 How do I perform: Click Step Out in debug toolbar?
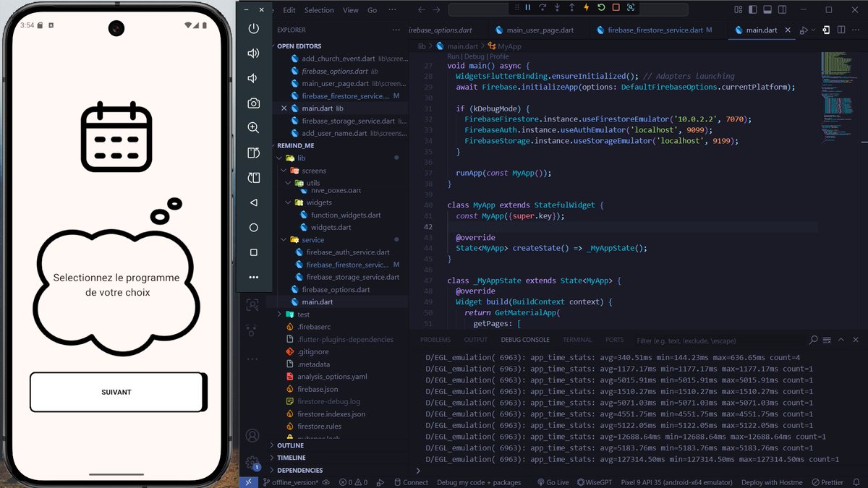pyautogui.click(x=571, y=8)
